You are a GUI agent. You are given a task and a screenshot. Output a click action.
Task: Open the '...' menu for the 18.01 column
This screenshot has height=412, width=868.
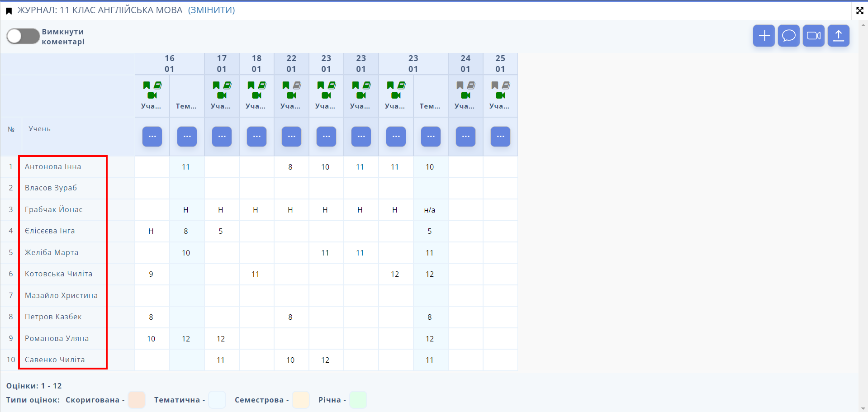[x=256, y=136]
